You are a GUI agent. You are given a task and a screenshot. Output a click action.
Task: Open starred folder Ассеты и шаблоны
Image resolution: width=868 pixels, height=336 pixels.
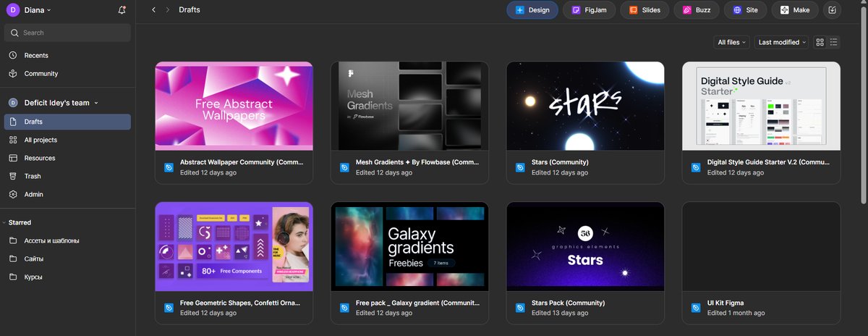click(x=67, y=240)
